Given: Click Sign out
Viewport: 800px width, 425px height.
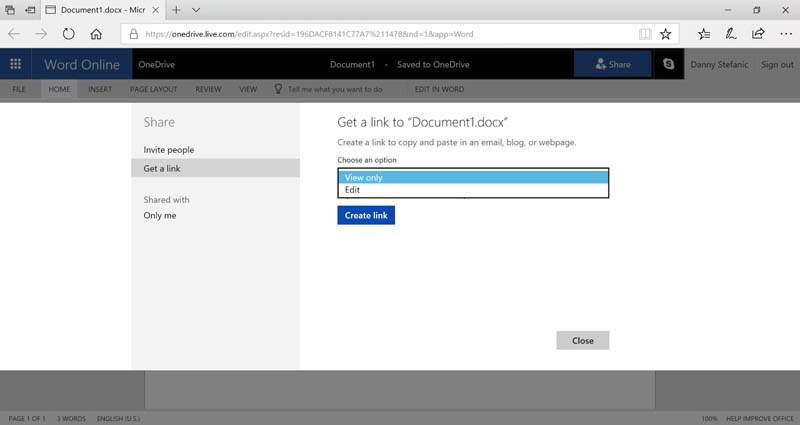Looking at the screenshot, I should (x=777, y=64).
